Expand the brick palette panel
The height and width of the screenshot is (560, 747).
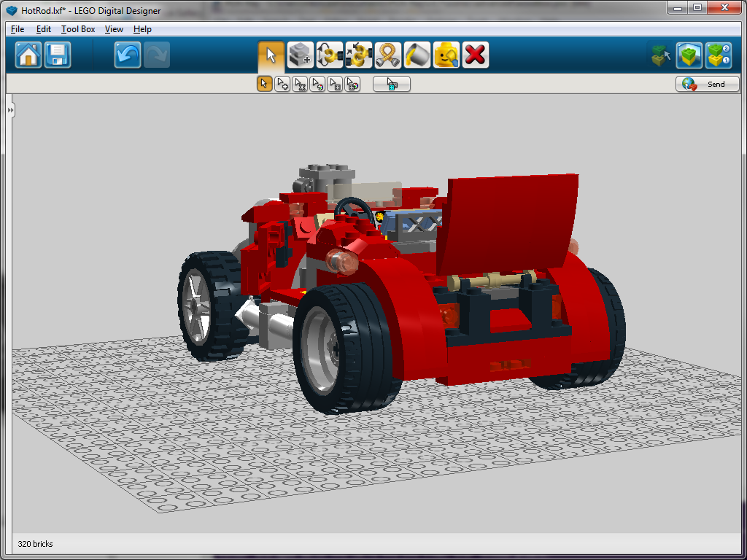coord(9,110)
